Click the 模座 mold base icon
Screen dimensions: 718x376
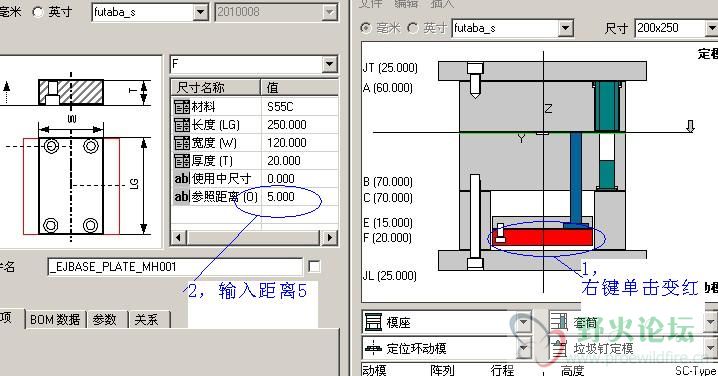(x=373, y=322)
